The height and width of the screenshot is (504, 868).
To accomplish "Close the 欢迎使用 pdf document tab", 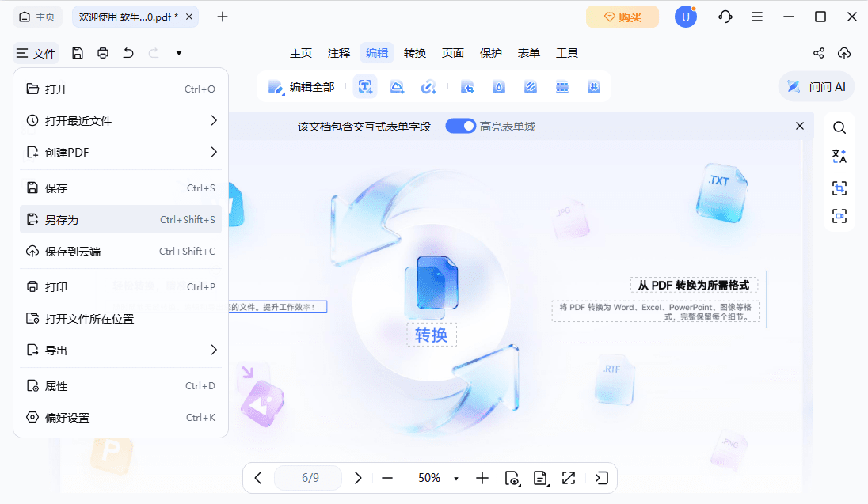I will 188,17.
